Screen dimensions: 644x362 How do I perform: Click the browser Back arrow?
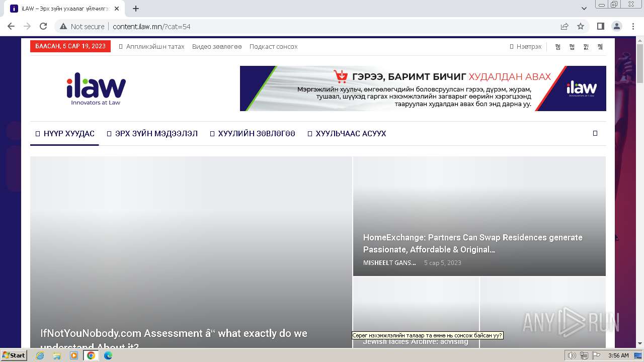pyautogui.click(x=11, y=26)
